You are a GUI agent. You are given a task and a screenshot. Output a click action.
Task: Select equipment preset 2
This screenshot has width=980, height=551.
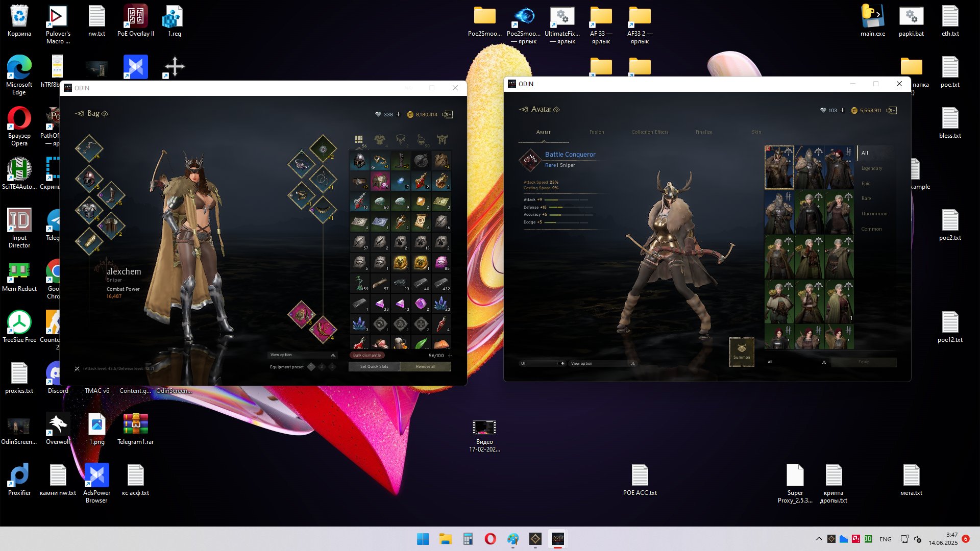click(x=322, y=367)
